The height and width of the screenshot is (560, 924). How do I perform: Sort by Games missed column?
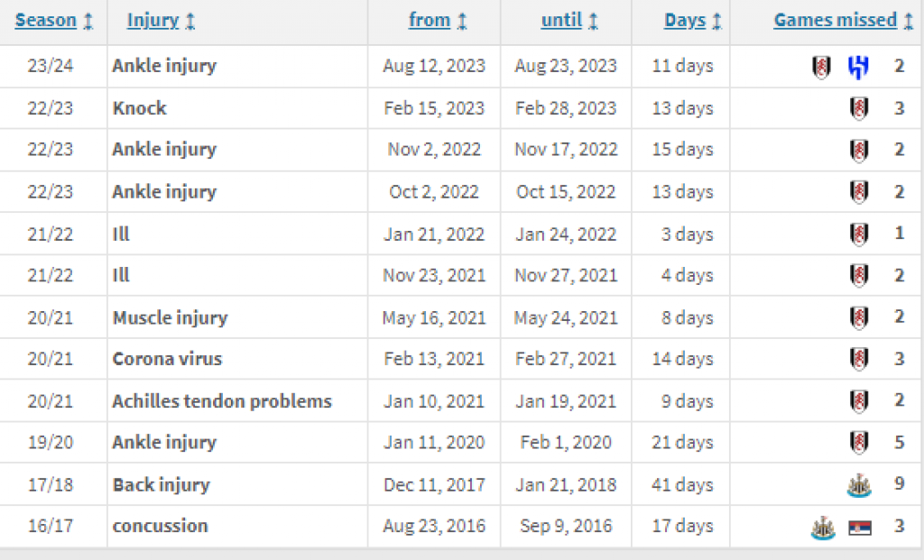click(x=836, y=21)
